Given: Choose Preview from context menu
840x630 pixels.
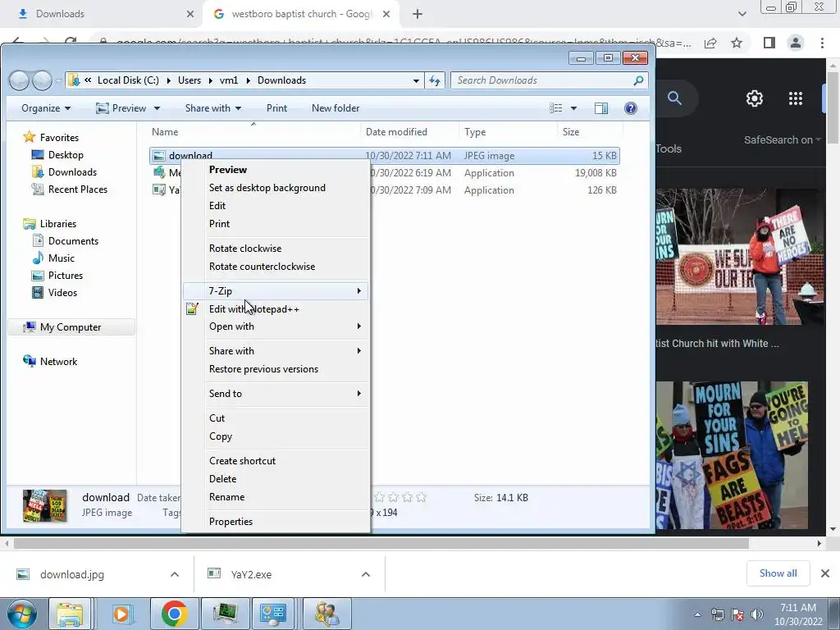Looking at the screenshot, I should [276, 170].
